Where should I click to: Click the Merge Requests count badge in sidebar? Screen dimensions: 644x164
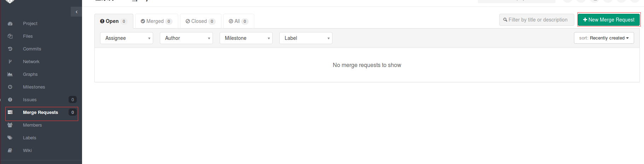click(x=72, y=113)
